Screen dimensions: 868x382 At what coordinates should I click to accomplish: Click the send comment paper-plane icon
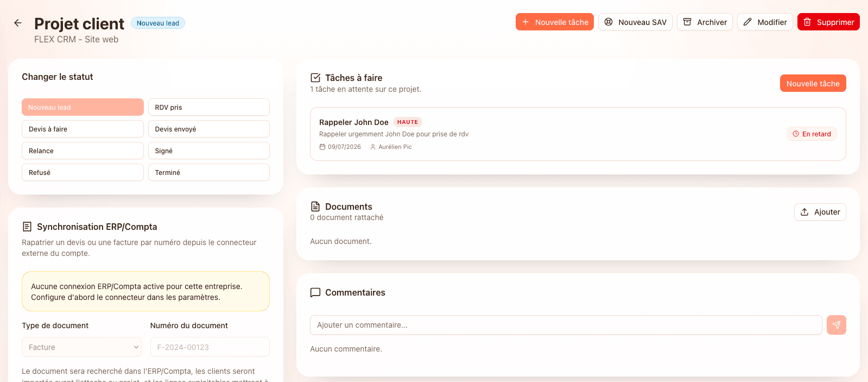coord(837,325)
